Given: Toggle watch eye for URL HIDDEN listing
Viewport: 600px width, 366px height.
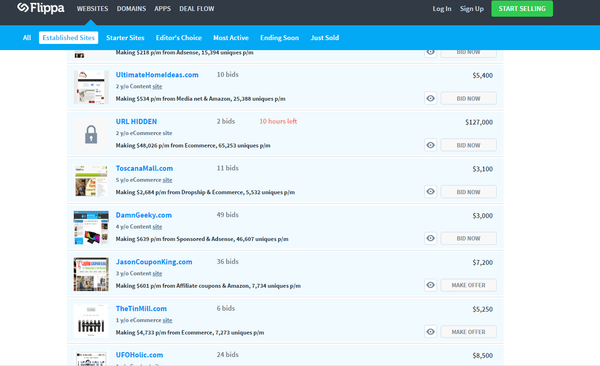Looking at the screenshot, I should tap(430, 145).
